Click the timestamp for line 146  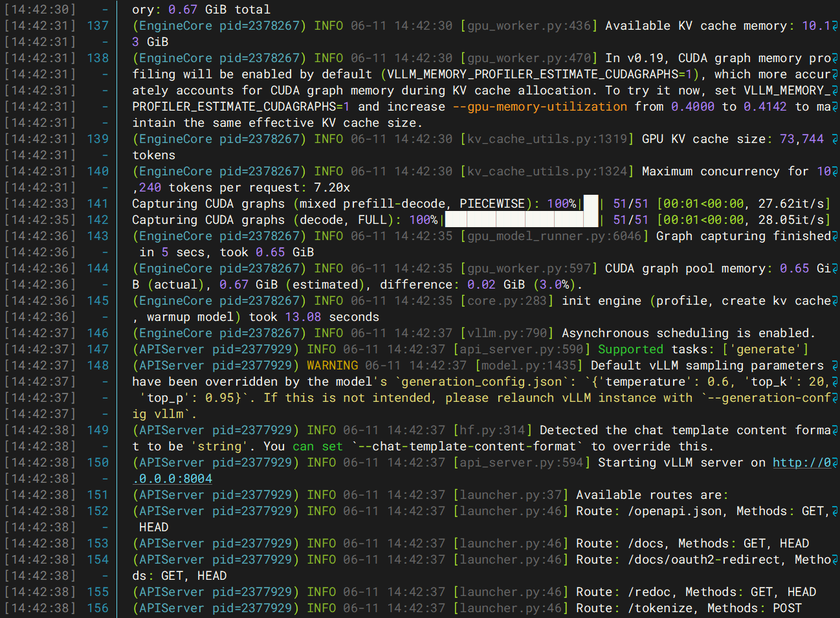click(x=40, y=333)
